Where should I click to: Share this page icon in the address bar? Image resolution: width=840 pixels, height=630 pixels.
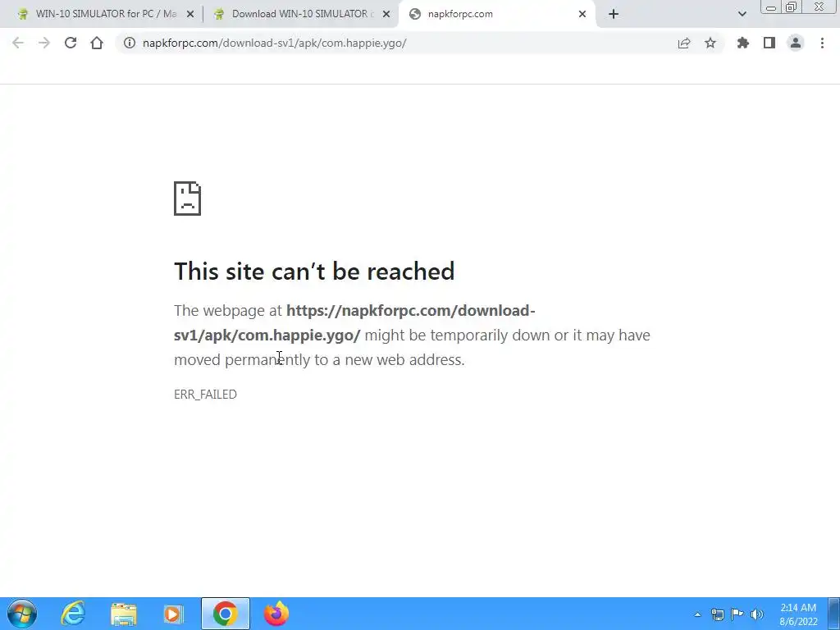(x=684, y=43)
